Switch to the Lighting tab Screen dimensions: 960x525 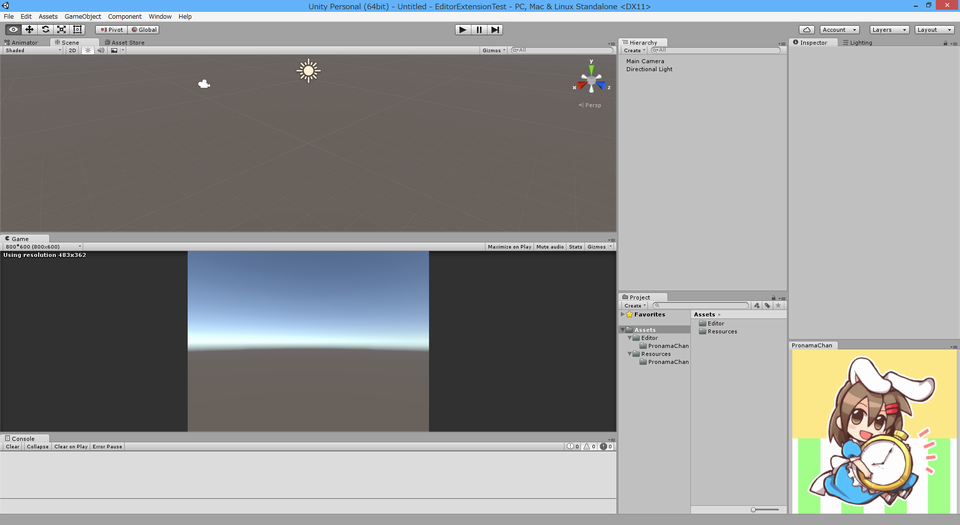pos(857,43)
